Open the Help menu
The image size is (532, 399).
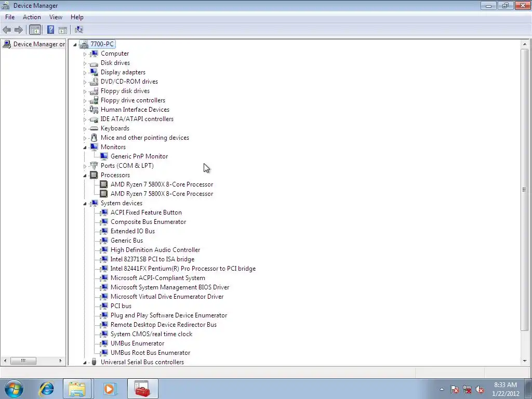(77, 17)
